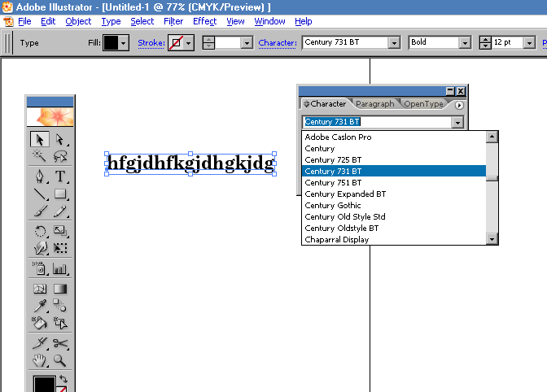Select the Zoom tool
Screen dimensions: 547x392
(x=60, y=360)
